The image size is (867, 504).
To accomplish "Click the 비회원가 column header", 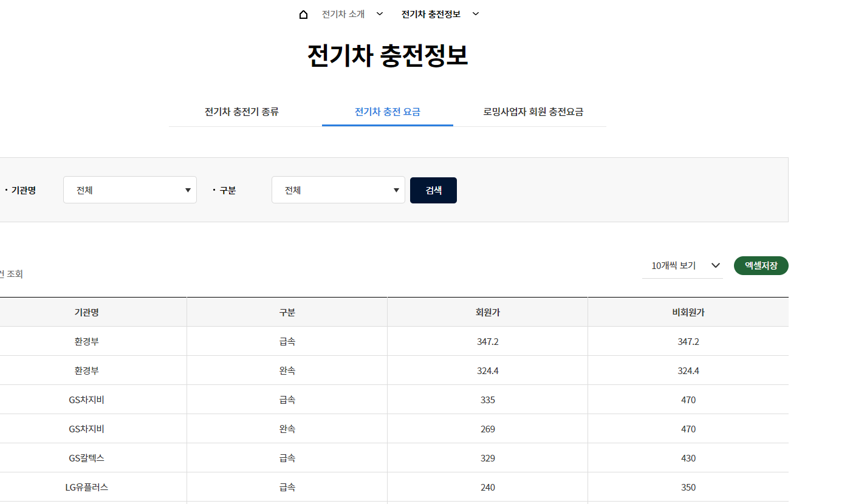I will [688, 312].
